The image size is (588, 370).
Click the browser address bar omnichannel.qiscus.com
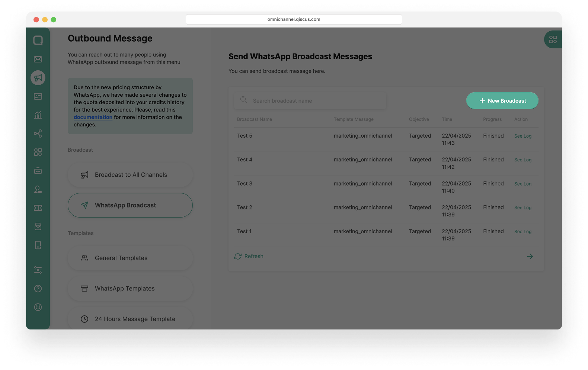pos(294,19)
